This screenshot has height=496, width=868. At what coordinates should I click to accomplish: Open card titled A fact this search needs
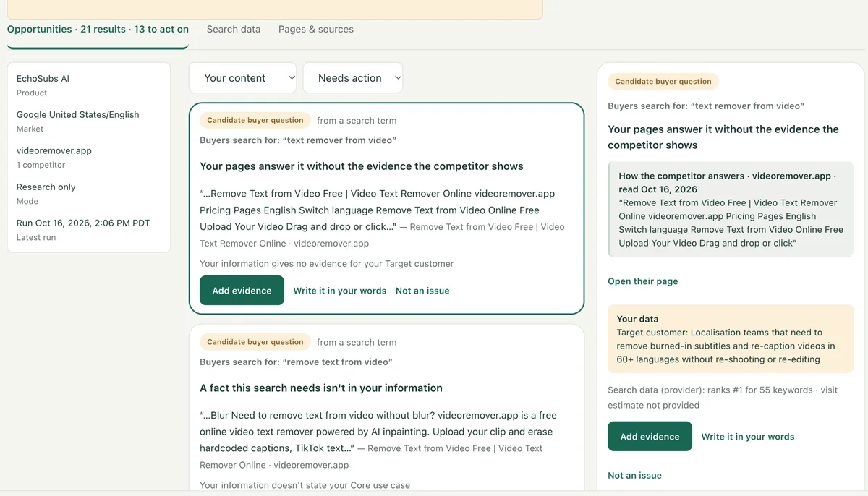321,388
